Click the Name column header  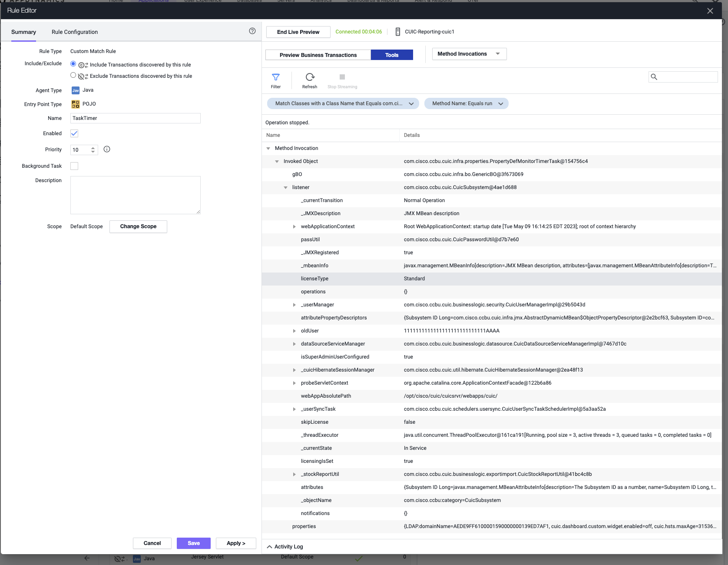[x=331, y=135]
